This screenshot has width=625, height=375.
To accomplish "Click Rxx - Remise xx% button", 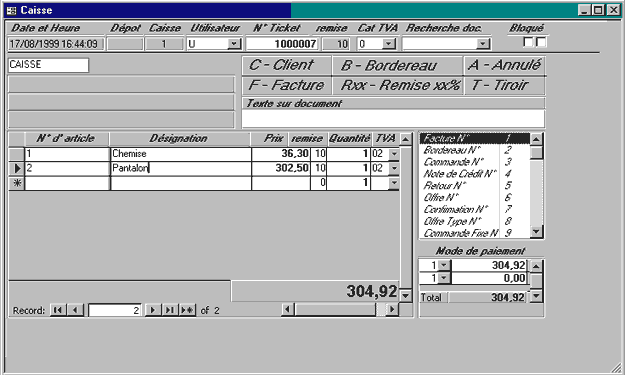I will 397,85.
